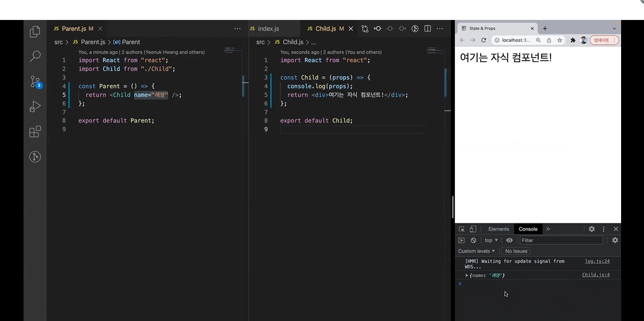Screen dimensions: 644x321
Task: Click the zoom magnifier icon in address bar
Action: 538,40
